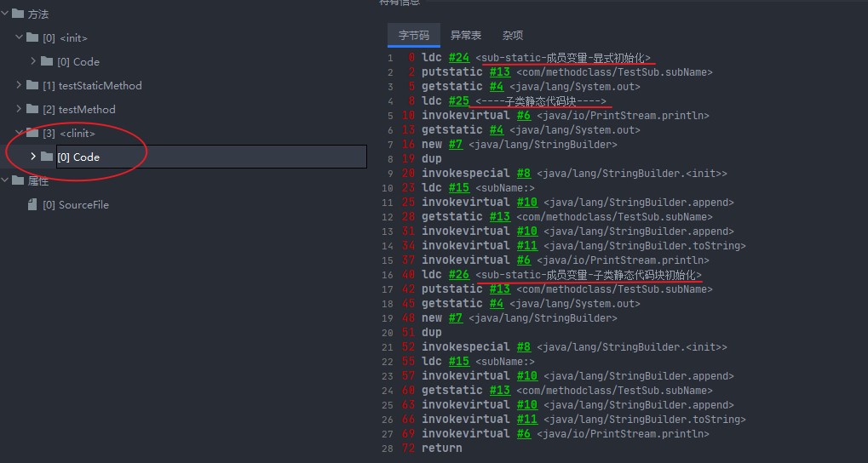Screen dimensions: 868x463
Task: Select the [0] <init> method label
Action: click(x=66, y=38)
